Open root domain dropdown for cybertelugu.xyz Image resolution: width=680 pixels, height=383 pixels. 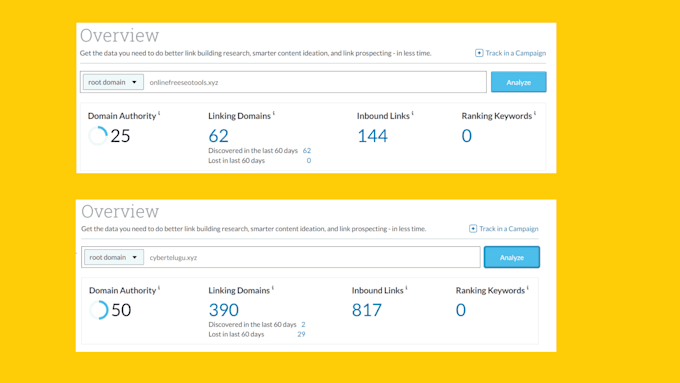(114, 257)
